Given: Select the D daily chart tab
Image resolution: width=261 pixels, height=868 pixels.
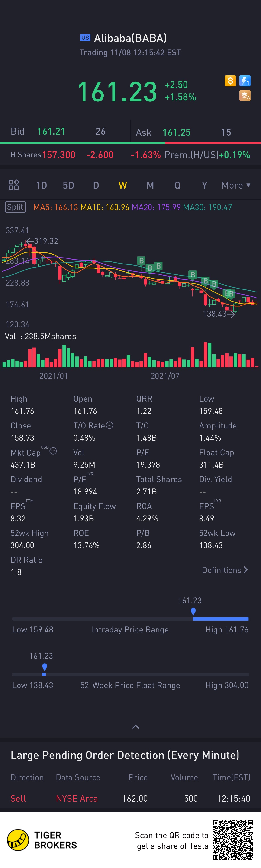Looking at the screenshot, I should (96, 185).
